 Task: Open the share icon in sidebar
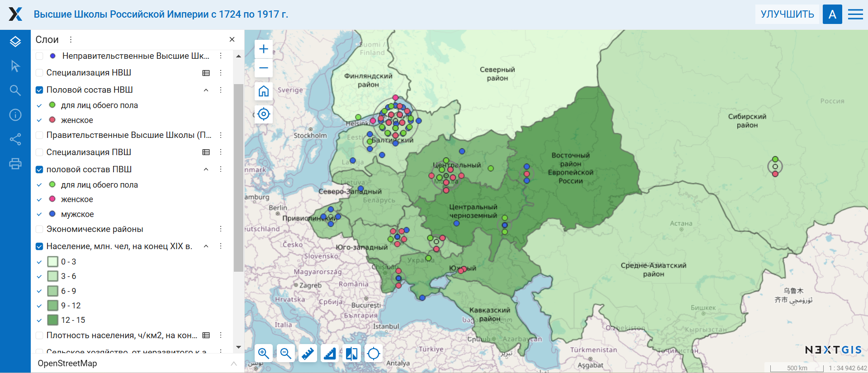[15, 139]
